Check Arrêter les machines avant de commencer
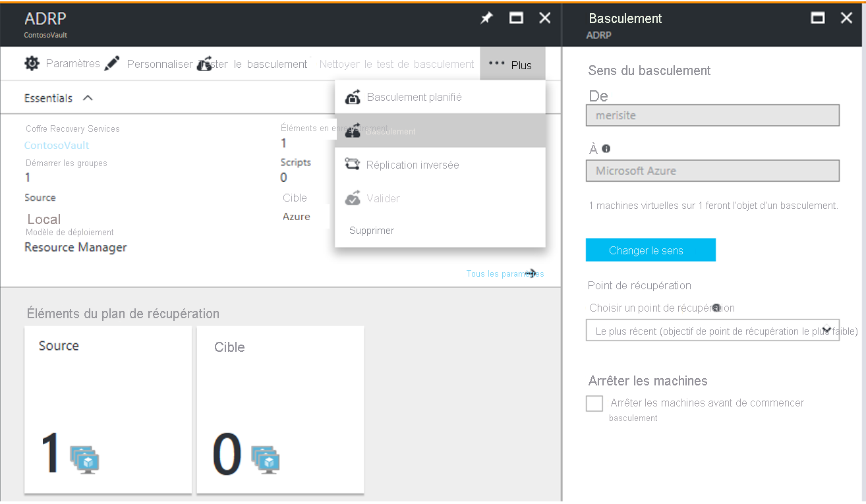The width and height of the screenshot is (866, 504). click(x=594, y=403)
